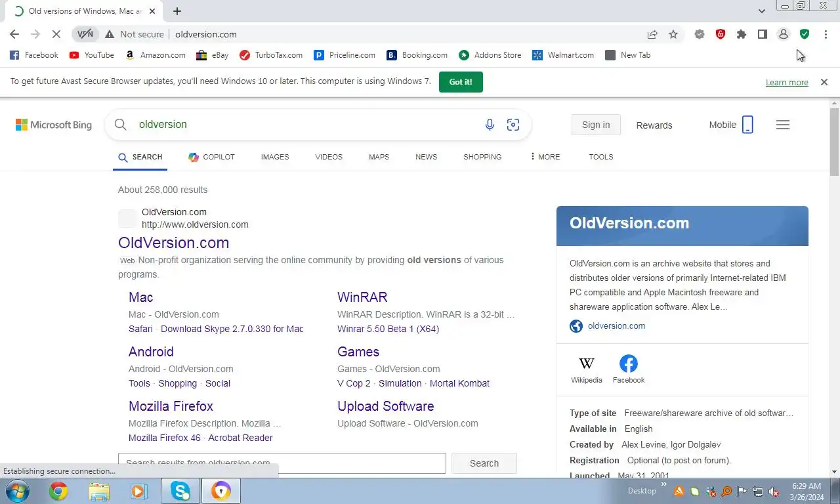This screenshot has width=840, height=504.
Task: Switch to the SHOPPING tab
Action: (482, 157)
